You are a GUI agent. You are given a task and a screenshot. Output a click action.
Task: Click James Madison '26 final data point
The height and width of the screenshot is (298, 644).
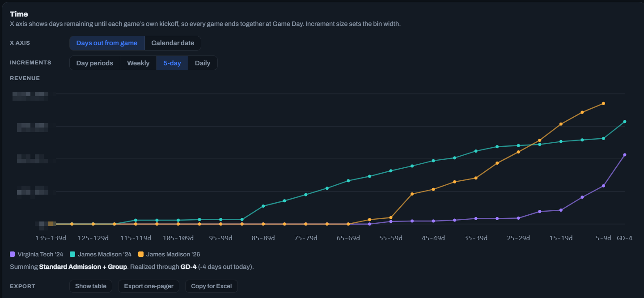(x=603, y=103)
